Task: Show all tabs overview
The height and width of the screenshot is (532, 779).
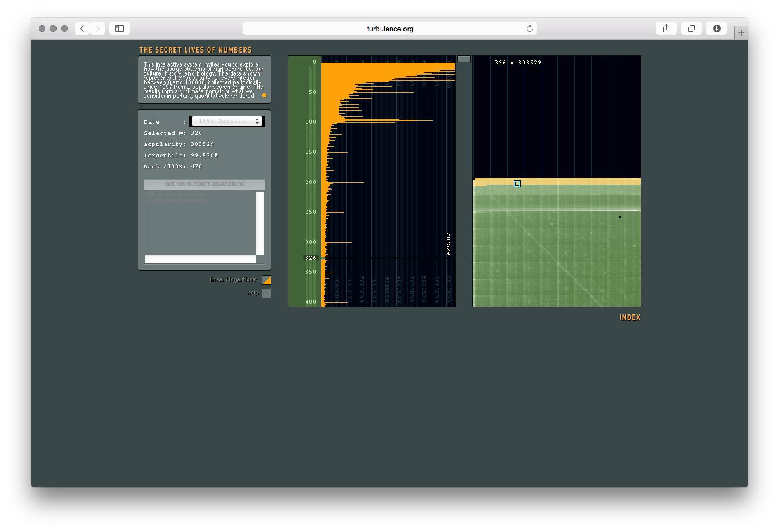Action: pyautogui.click(x=691, y=29)
